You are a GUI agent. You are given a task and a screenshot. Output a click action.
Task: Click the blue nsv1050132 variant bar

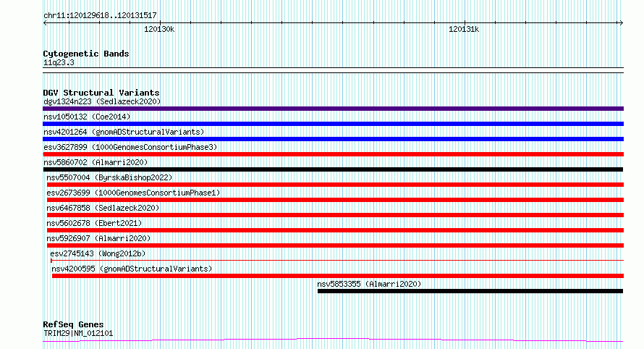tap(333, 124)
